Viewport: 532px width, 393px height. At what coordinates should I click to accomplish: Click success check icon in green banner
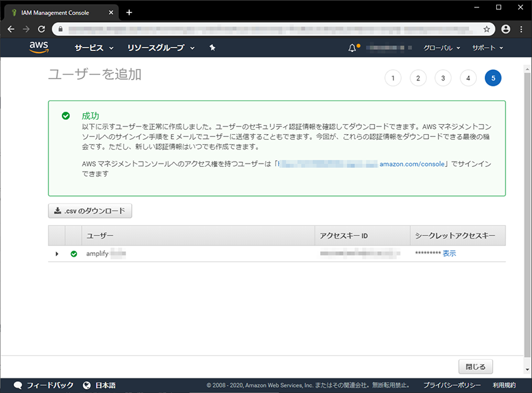(66, 116)
